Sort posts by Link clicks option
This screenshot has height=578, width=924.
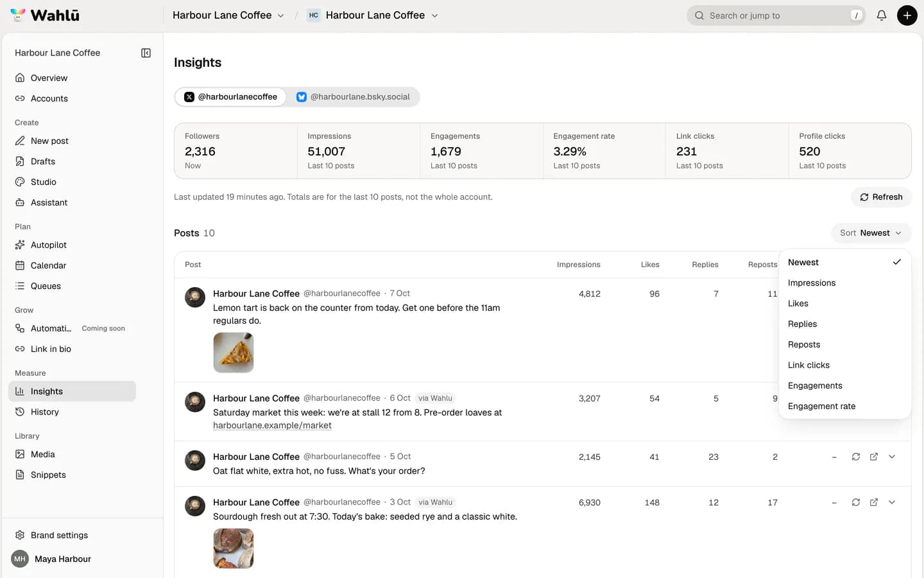pyautogui.click(x=844, y=365)
